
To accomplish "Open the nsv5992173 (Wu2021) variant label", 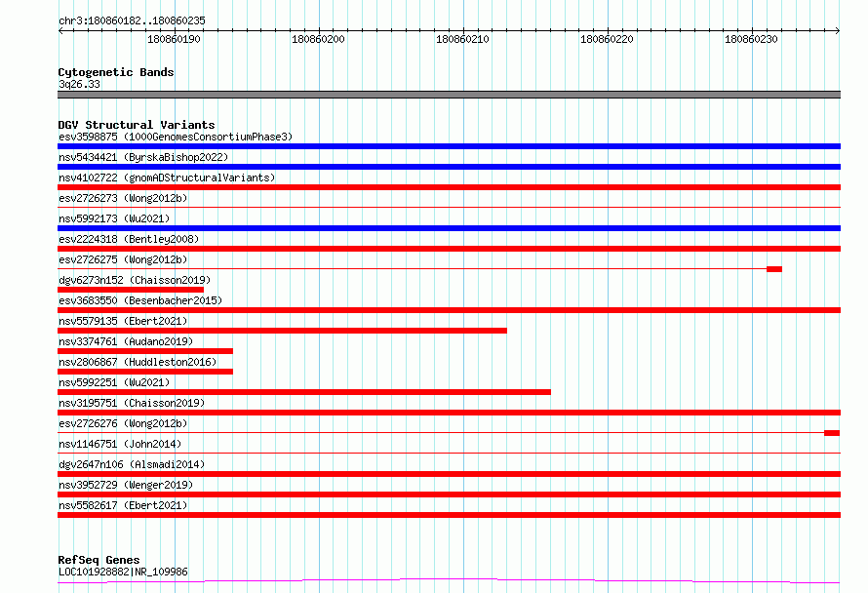I will coord(114,218).
